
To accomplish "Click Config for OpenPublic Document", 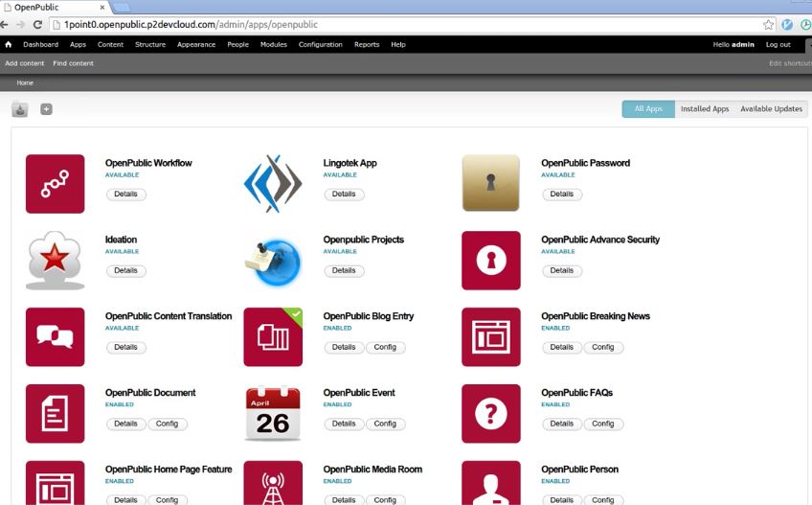I will click(x=168, y=425).
